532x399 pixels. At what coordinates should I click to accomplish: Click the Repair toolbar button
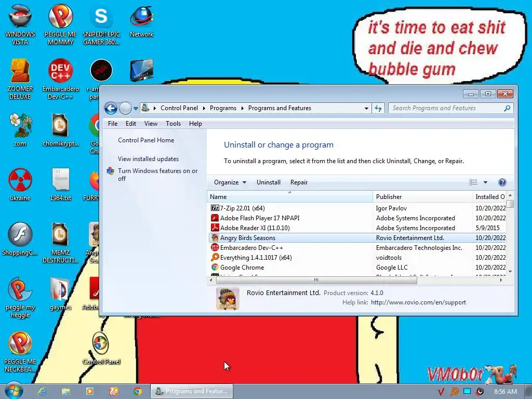coord(299,182)
